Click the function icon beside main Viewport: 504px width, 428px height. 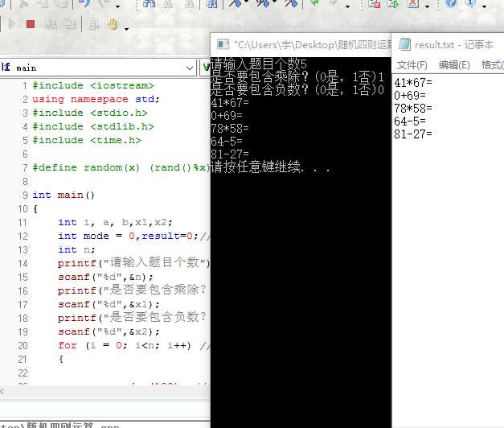[x=6, y=67]
